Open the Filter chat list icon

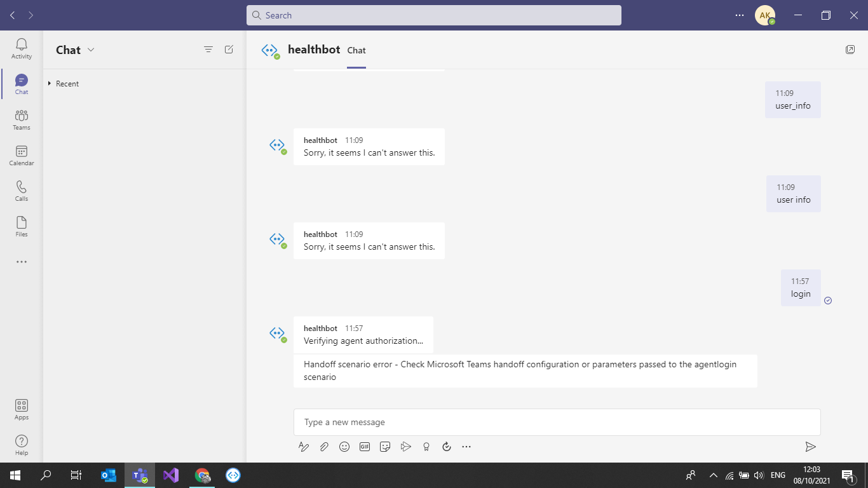[x=208, y=49]
